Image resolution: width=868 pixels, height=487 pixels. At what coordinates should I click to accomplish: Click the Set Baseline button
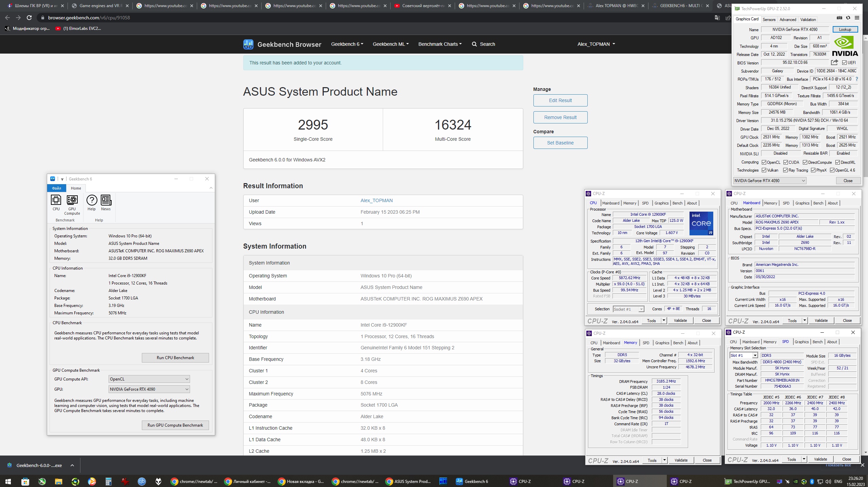point(560,143)
